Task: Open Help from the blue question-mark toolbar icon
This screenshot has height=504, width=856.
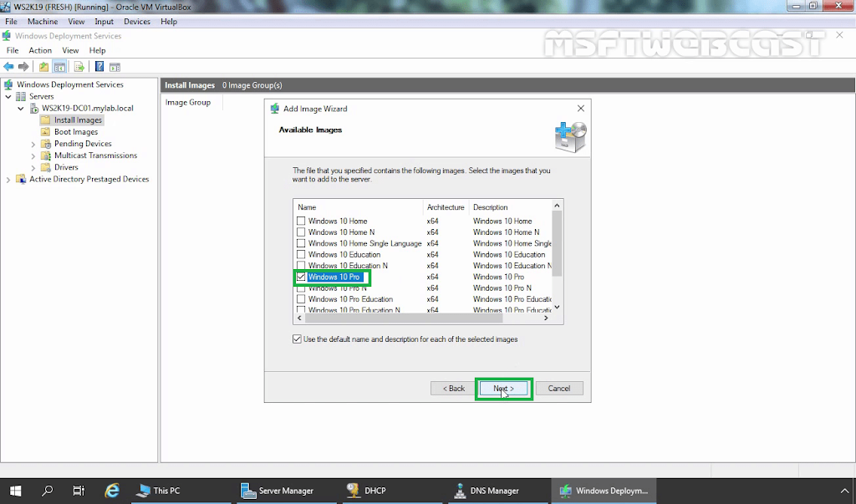Action: (99, 67)
